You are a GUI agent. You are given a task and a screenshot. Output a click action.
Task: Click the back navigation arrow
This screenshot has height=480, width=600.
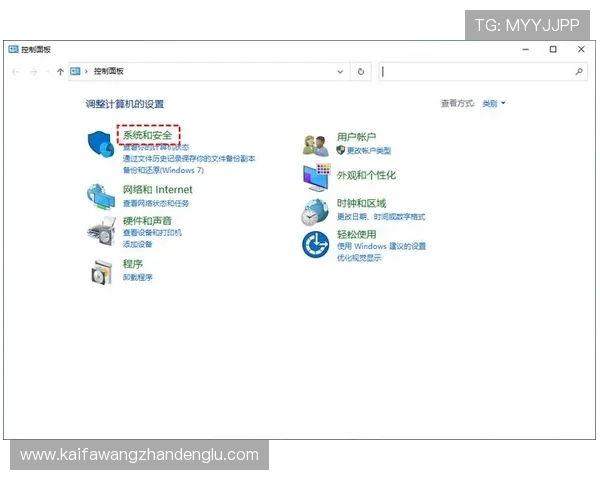click(16, 72)
